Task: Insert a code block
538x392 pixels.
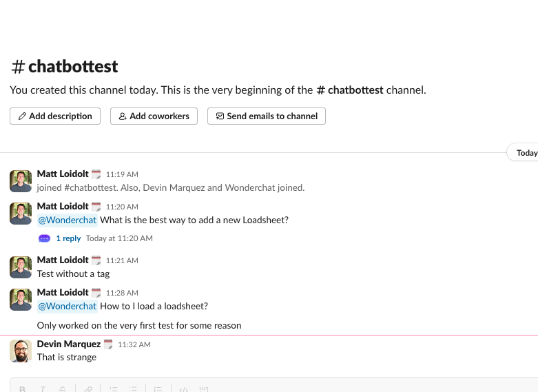Action: pos(204,389)
